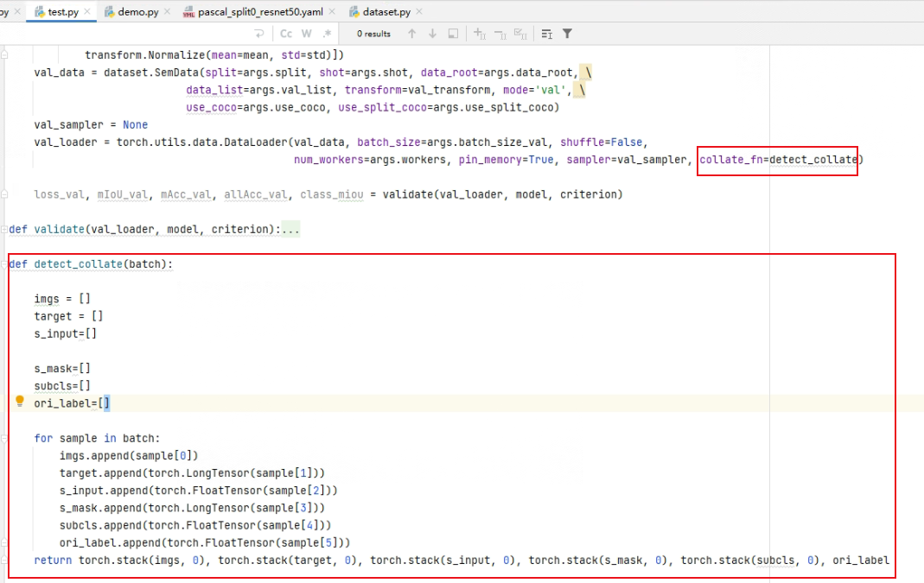Screen dimensions: 924x583
Task: Toggle Match Case (Cc) search option
Action: click(x=286, y=34)
